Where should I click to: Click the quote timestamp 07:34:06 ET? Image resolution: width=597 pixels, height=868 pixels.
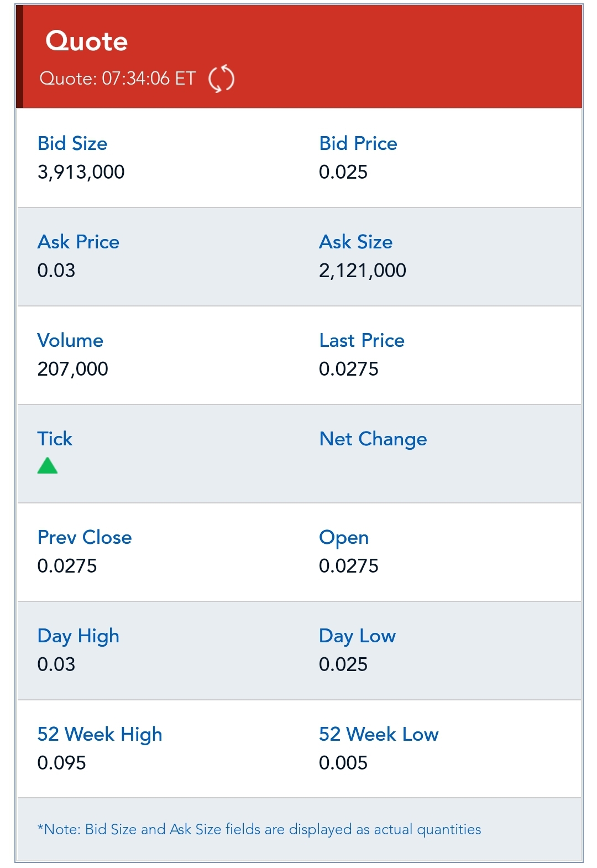pos(118,79)
